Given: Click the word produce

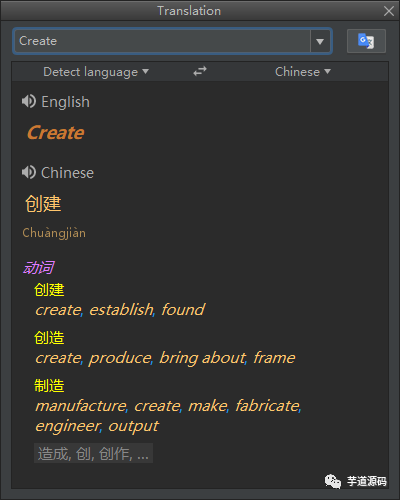Looking at the screenshot, I should 120,358.
